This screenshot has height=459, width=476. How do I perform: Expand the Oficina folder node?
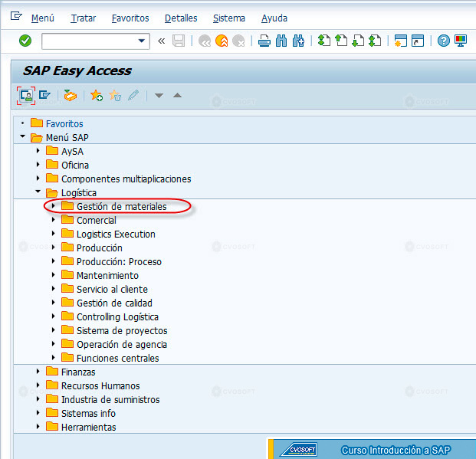[38, 164]
